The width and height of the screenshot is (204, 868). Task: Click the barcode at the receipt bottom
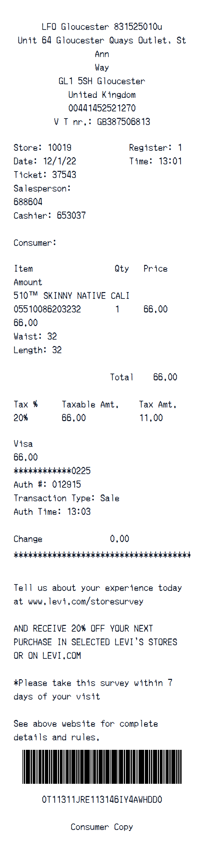coord(102,766)
